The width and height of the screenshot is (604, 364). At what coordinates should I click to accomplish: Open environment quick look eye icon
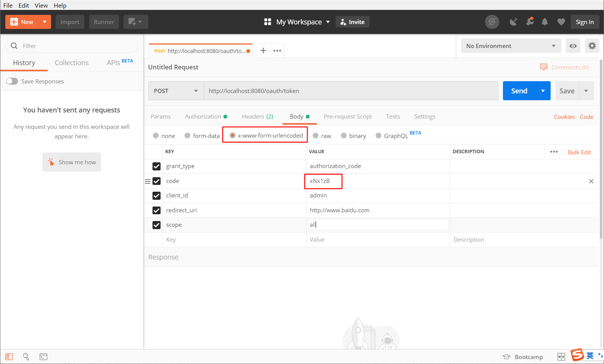tap(573, 46)
